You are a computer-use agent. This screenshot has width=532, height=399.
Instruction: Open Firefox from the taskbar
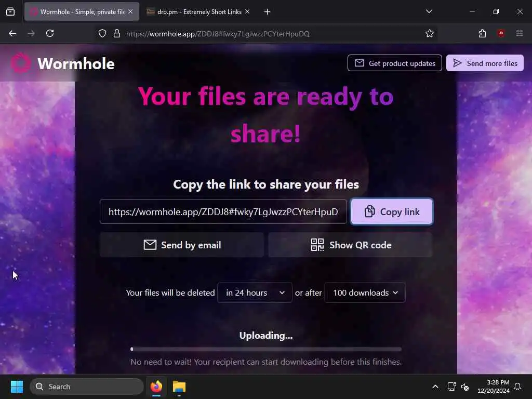156,387
